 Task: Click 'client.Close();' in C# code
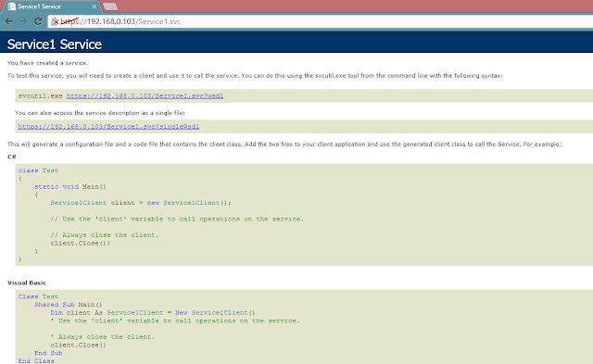pos(81,244)
